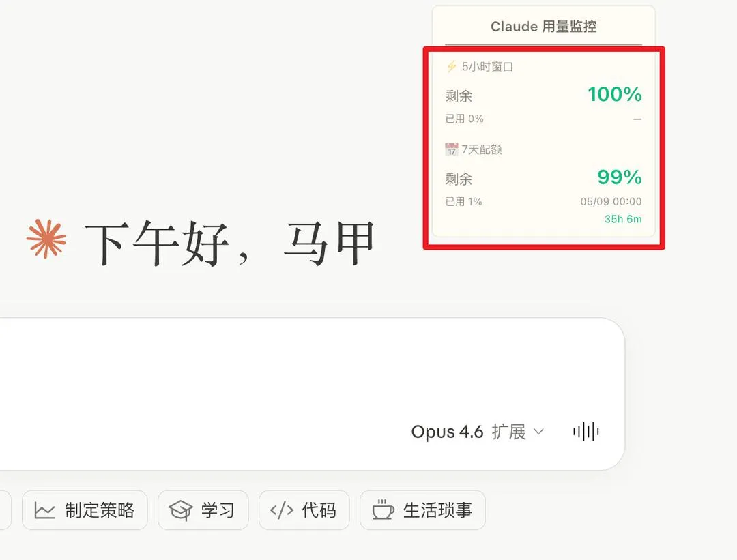Screen dimensions: 737x560
Task: Click the coffee cup icon
Action: tap(383, 510)
